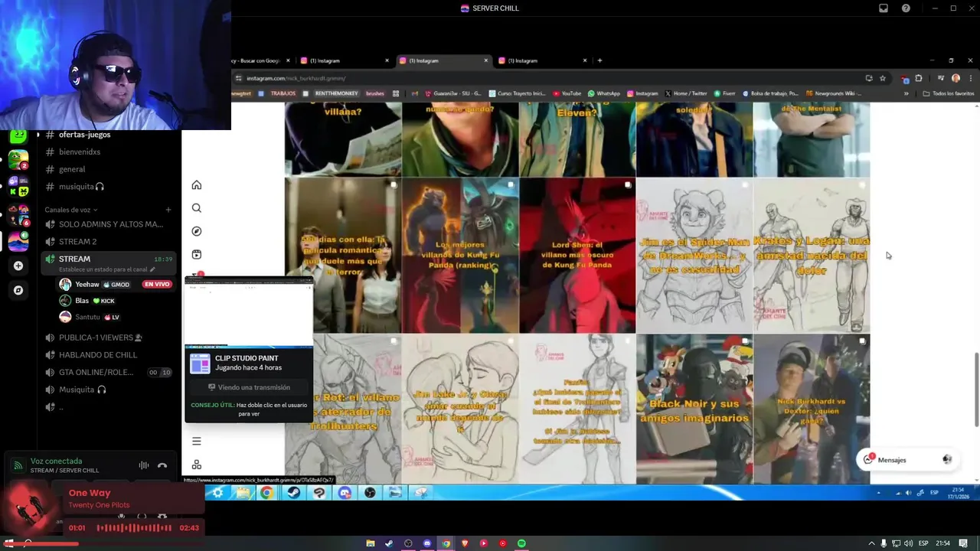980x551 pixels.
Task: Open Discord icon in streamed taskbar
Action: [x=345, y=493]
